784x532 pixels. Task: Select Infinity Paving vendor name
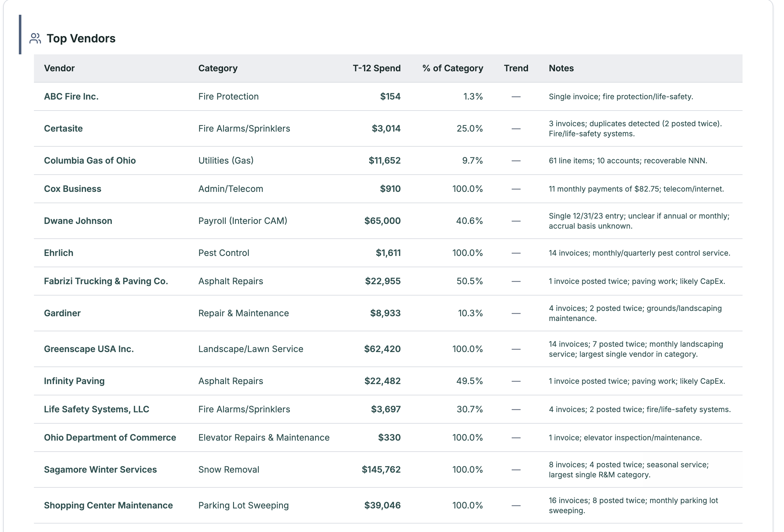click(x=74, y=381)
